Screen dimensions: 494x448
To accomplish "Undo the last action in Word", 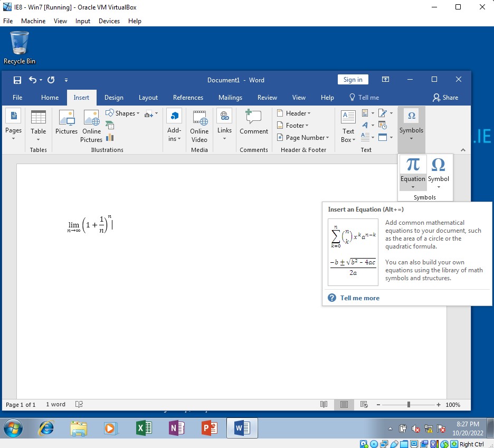I will [32, 80].
